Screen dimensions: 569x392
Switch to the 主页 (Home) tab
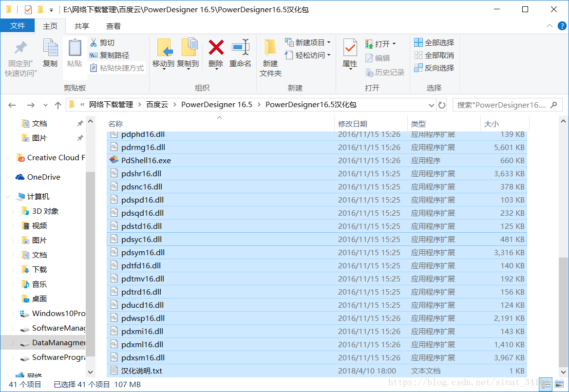pyautogui.click(x=50, y=26)
